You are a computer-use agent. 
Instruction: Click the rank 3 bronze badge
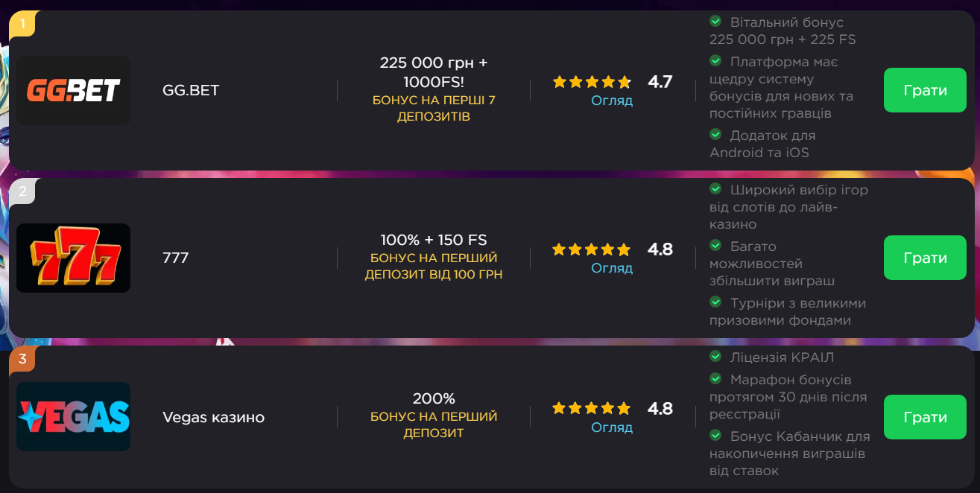[x=22, y=360]
